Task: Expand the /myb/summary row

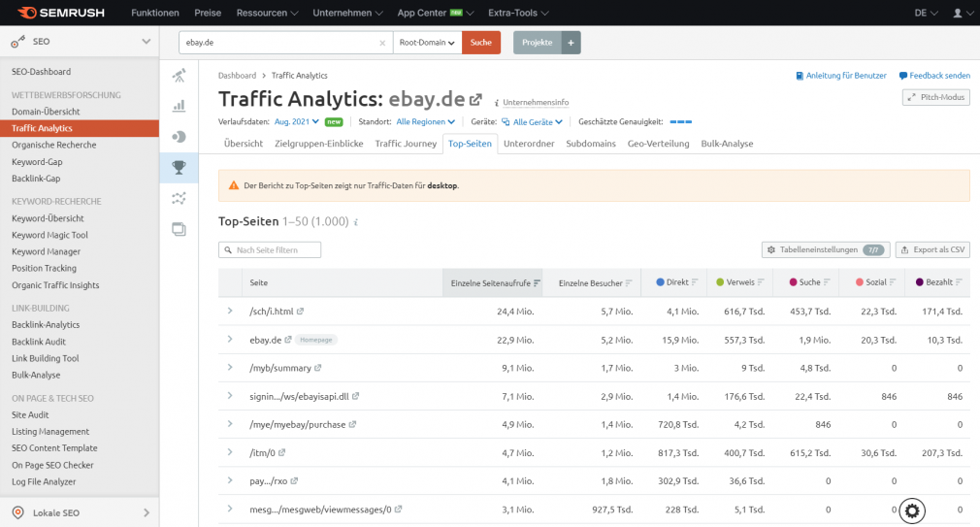Action: [230, 368]
